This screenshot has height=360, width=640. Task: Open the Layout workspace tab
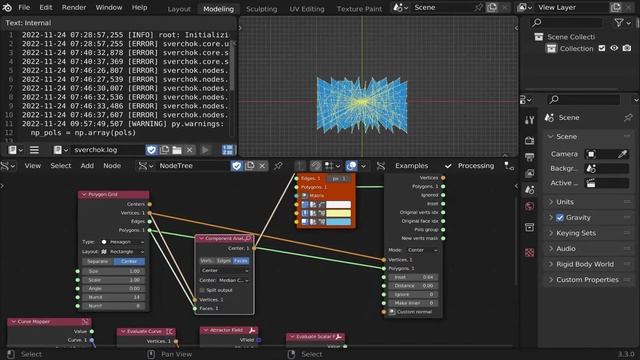(179, 9)
